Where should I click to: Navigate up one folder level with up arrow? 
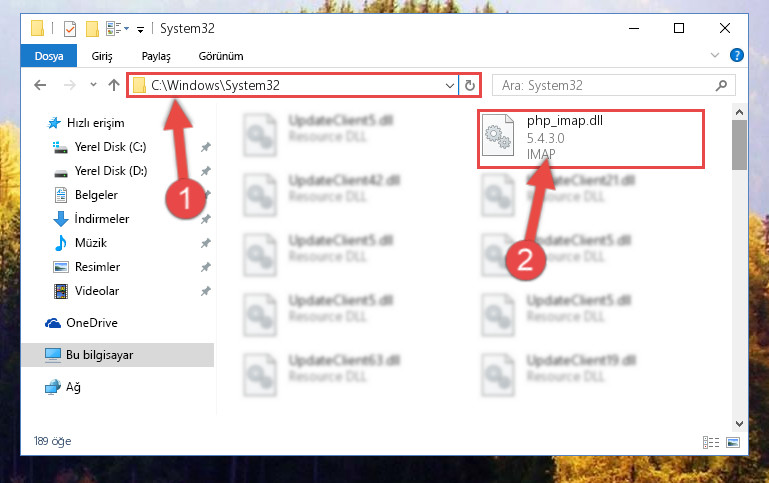coord(114,85)
